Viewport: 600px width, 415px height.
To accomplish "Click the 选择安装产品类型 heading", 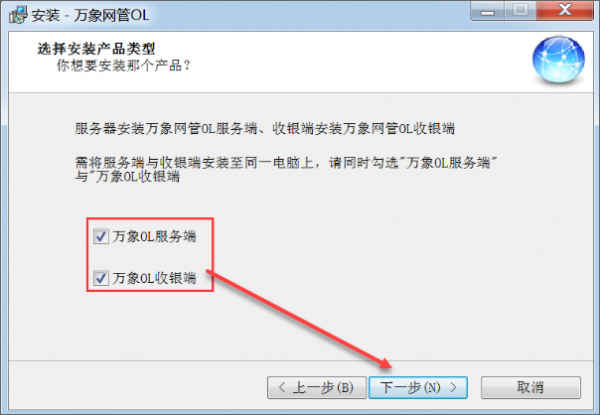I will point(96,49).
